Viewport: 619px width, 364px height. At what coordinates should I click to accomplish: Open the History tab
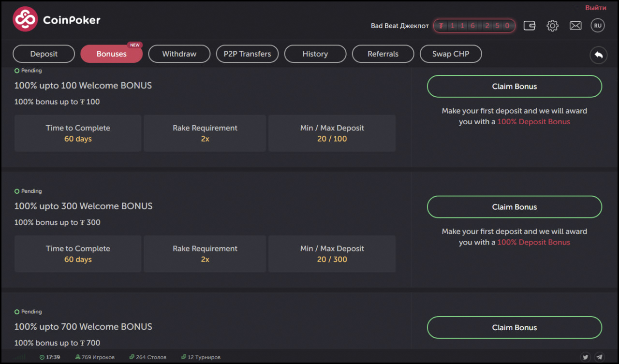(315, 54)
